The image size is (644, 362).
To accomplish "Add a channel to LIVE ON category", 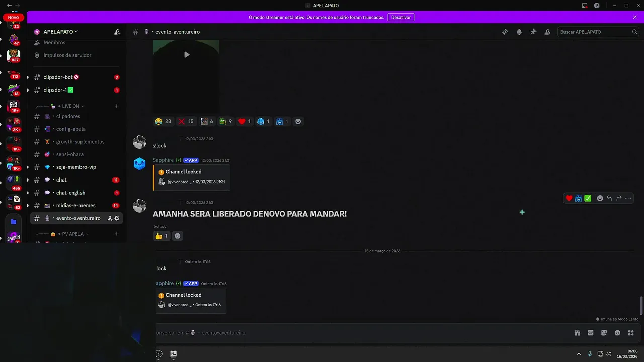I will pyautogui.click(x=117, y=106).
